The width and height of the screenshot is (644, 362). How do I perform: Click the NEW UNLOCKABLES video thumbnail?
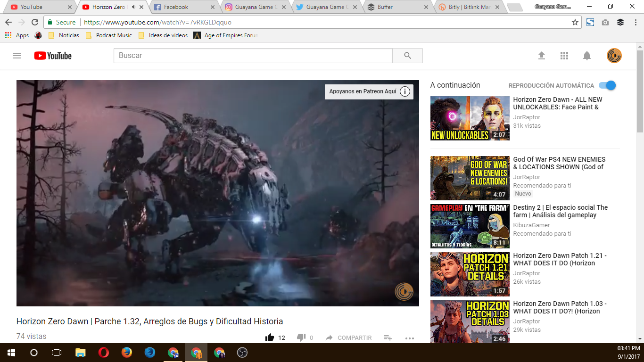[470, 118]
